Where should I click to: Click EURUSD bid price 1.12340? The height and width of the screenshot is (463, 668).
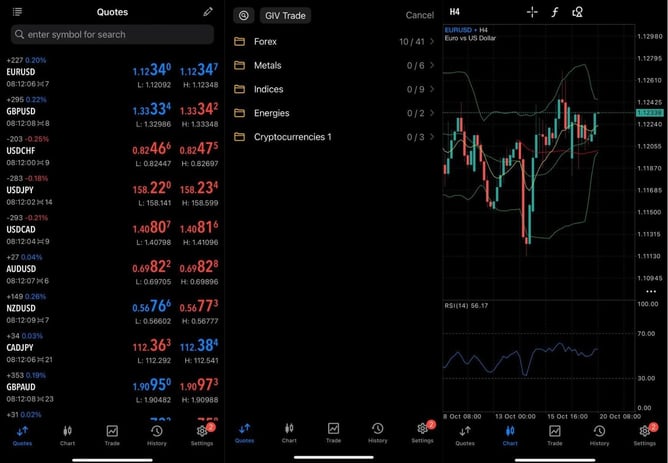pos(152,70)
